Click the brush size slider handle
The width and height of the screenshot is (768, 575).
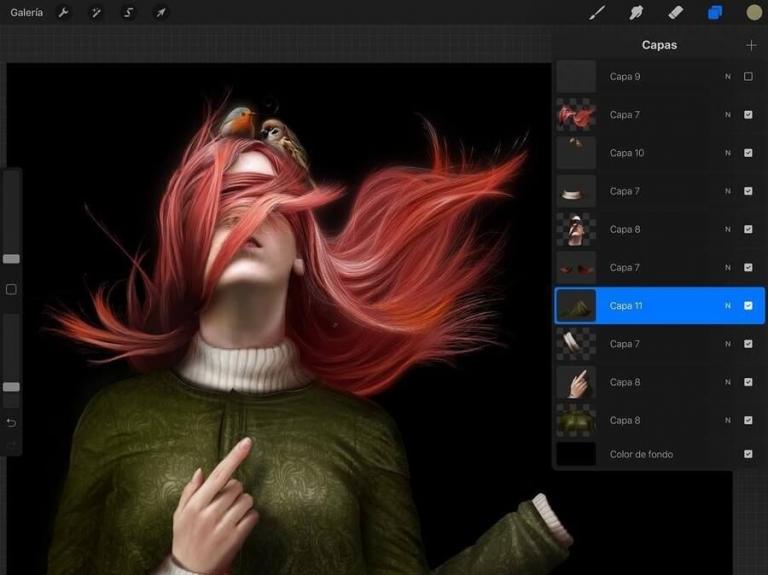click(x=11, y=259)
